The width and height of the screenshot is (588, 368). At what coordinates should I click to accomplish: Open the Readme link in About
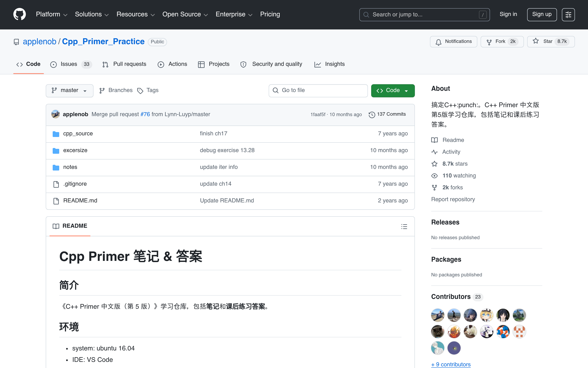point(448,140)
